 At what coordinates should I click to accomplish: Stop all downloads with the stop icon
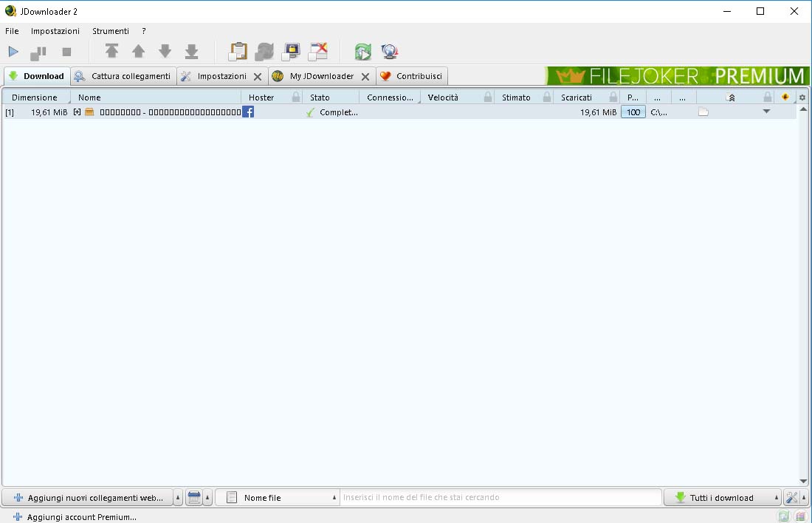pyautogui.click(x=66, y=52)
